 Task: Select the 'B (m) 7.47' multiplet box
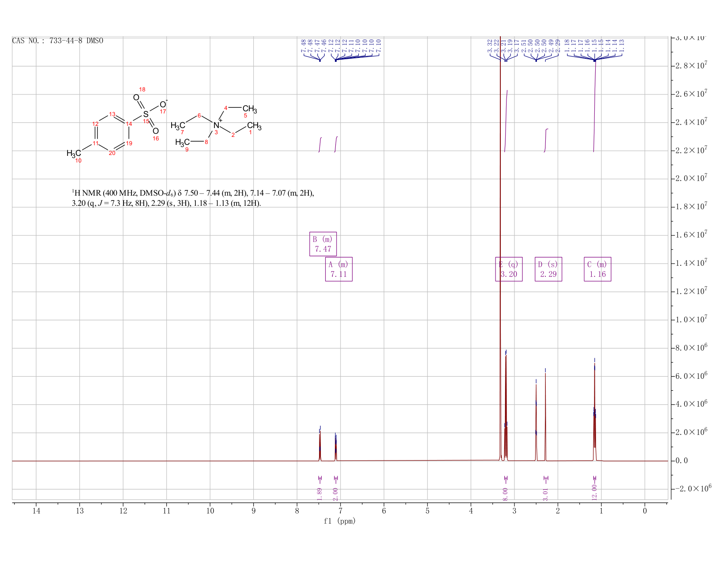[323, 244]
